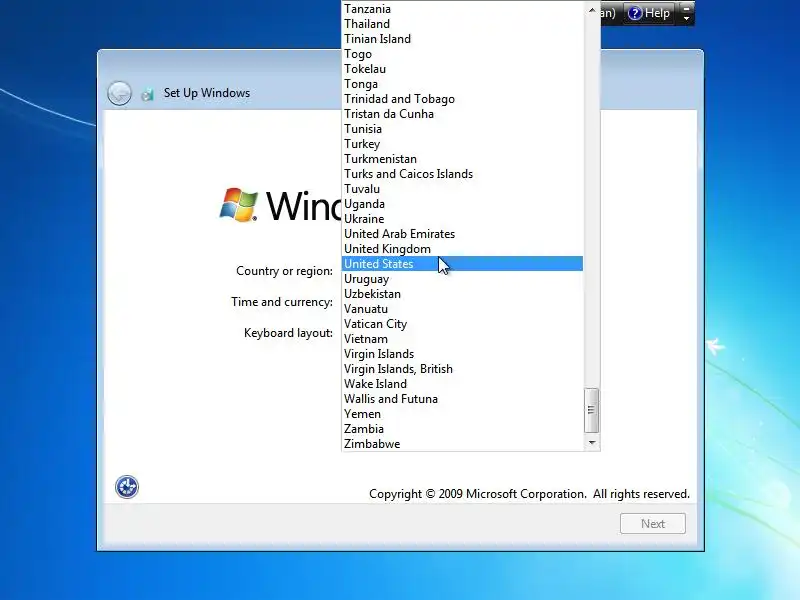The image size is (800, 600).
Task: Click the scrollbar thumb of the country list
Action: (x=591, y=410)
